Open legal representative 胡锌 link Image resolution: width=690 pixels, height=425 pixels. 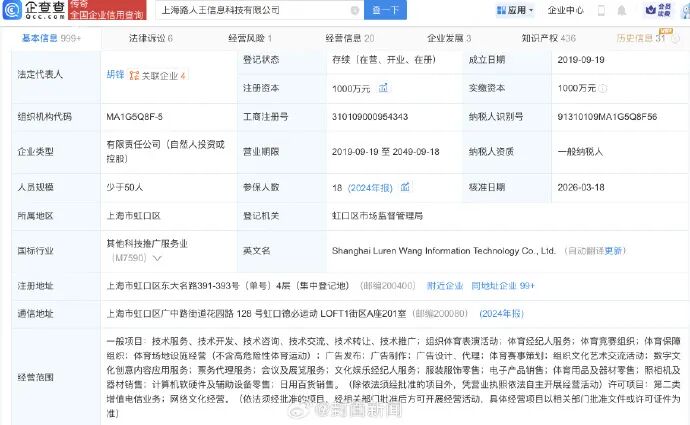coord(117,75)
